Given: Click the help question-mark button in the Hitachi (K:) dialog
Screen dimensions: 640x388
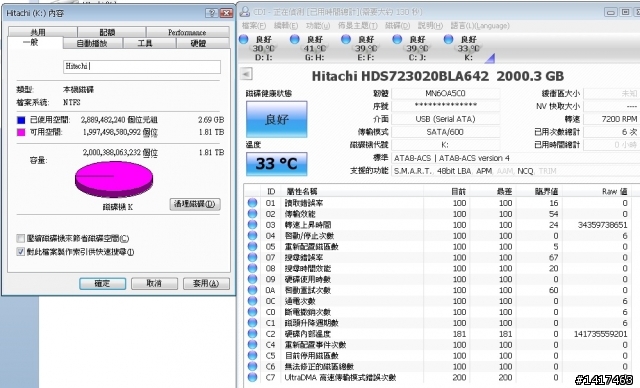Looking at the screenshot, I should point(211,13).
